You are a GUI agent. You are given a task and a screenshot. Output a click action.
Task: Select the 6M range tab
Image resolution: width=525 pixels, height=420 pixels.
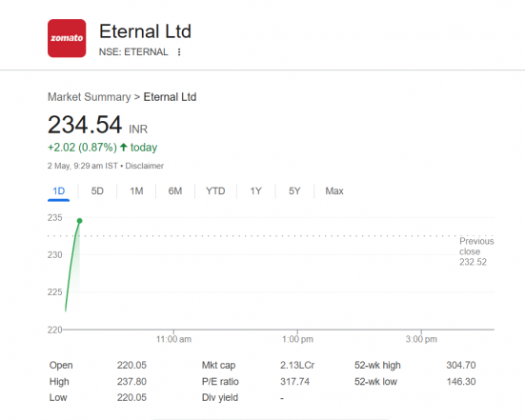coord(175,191)
